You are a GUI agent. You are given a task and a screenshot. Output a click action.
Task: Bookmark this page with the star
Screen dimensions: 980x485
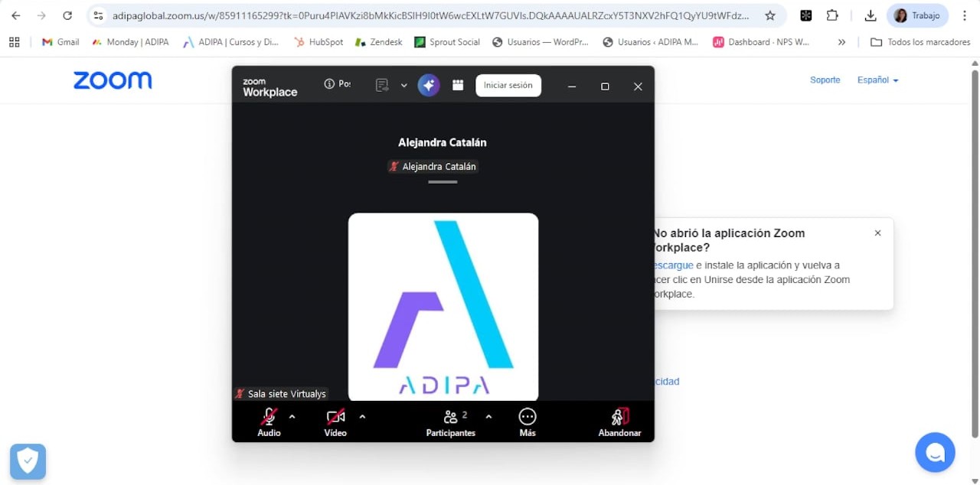click(x=769, y=15)
